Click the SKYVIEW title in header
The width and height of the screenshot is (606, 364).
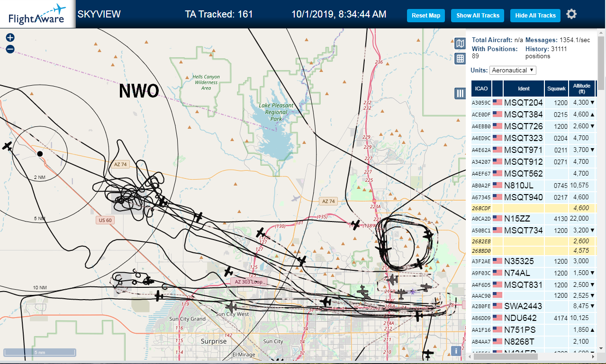pos(99,14)
